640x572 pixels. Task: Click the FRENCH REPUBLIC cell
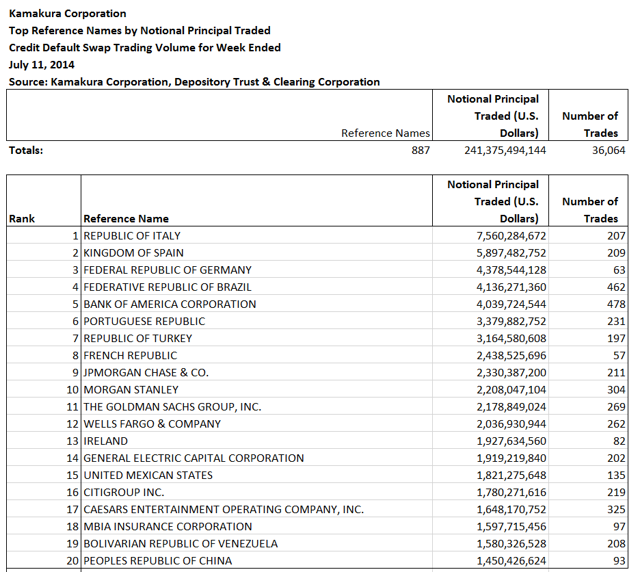[256, 356]
